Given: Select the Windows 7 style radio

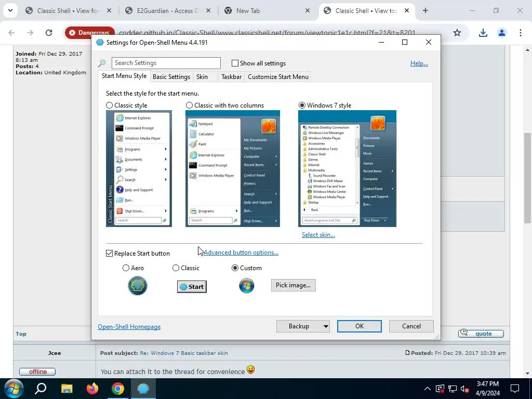Looking at the screenshot, I should pos(302,105).
